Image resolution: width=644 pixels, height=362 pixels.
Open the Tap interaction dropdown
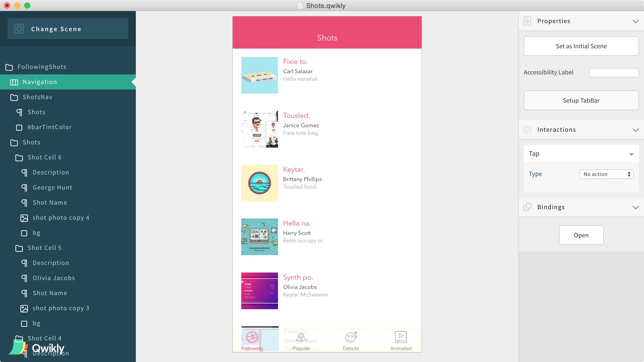(x=631, y=154)
